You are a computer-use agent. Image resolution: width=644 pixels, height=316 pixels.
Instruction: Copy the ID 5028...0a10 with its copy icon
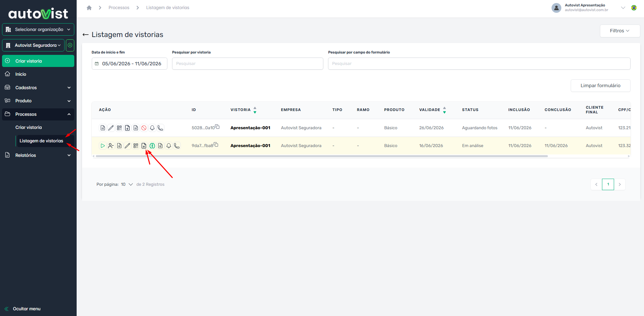217,127
